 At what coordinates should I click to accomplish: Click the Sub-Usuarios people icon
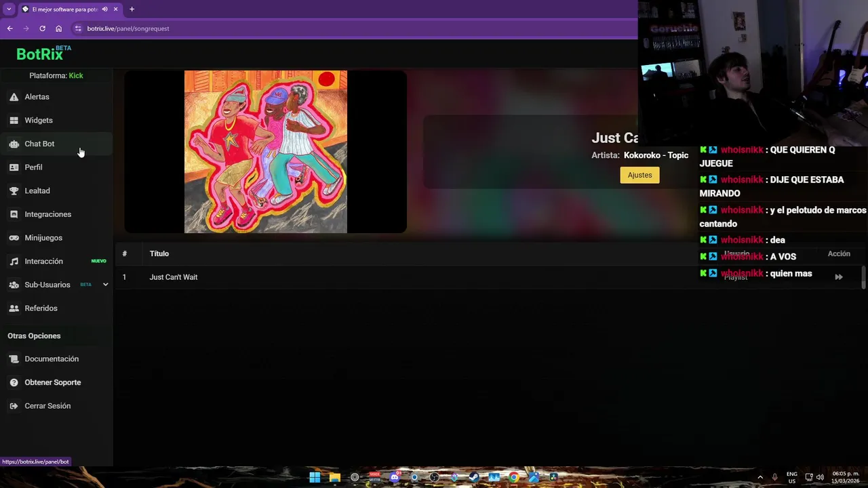point(14,285)
